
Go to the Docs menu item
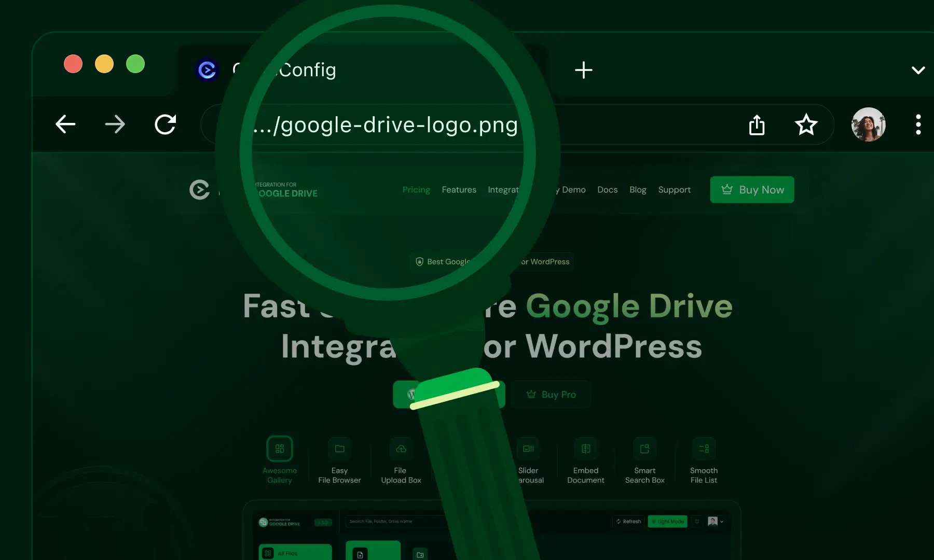pos(607,190)
